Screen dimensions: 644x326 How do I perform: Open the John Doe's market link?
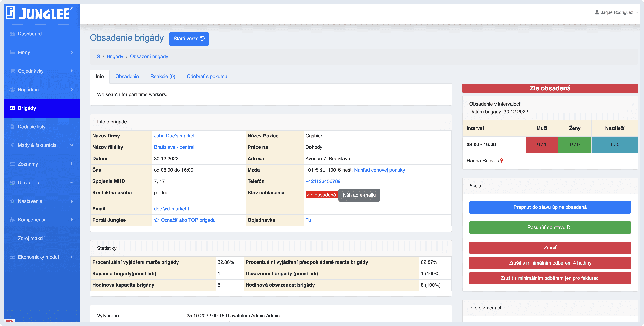pyautogui.click(x=174, y=136)
